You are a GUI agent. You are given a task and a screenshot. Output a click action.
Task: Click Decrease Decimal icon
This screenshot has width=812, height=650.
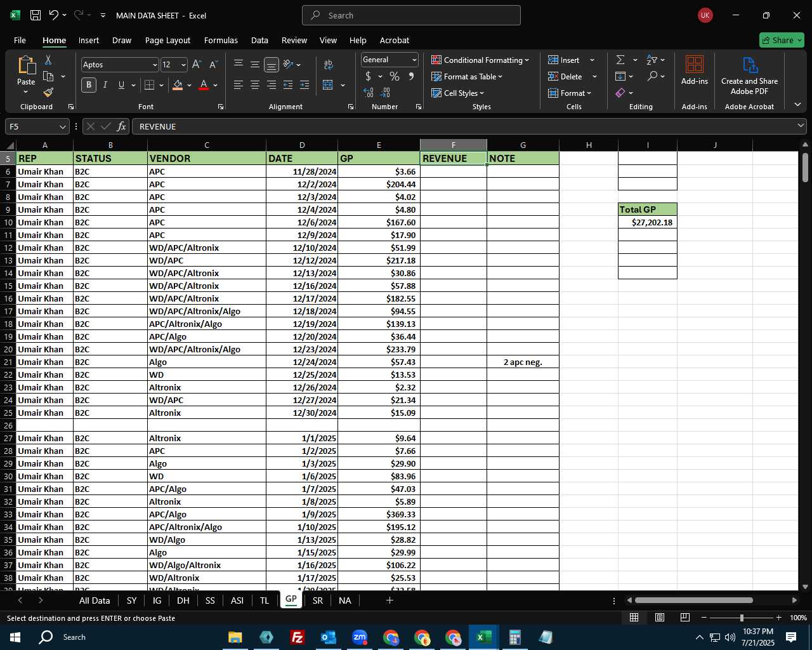(385, 93)
